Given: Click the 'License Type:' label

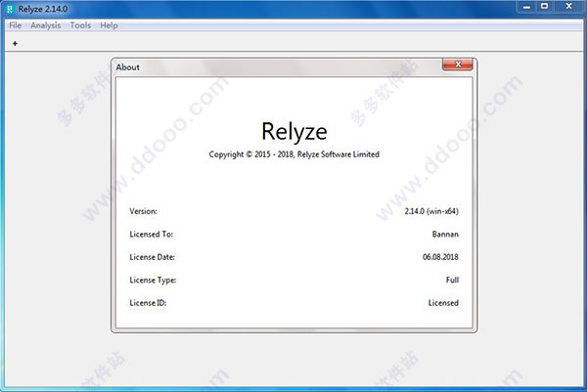Looking at the screenshot, I should pos(153,281).
